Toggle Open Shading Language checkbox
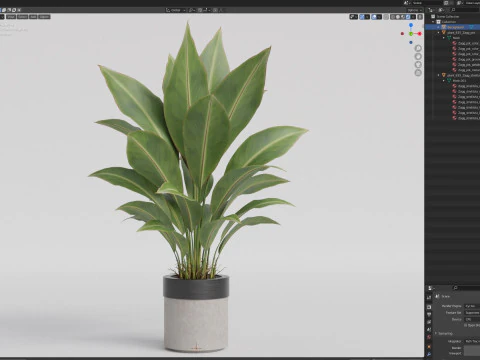The height and width of the screenshot is (360, 480). click(466, 325)
